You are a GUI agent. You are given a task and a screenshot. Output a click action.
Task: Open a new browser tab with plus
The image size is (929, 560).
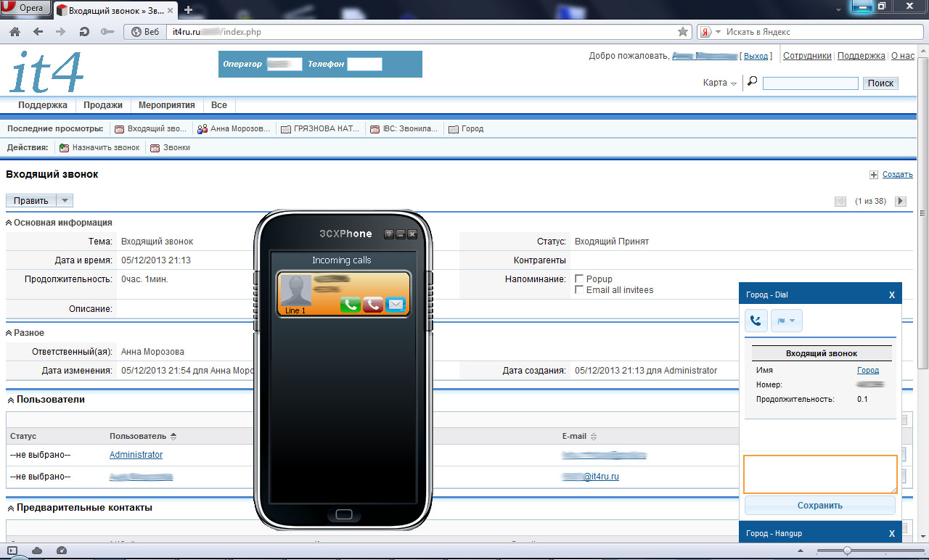(189, 9)
